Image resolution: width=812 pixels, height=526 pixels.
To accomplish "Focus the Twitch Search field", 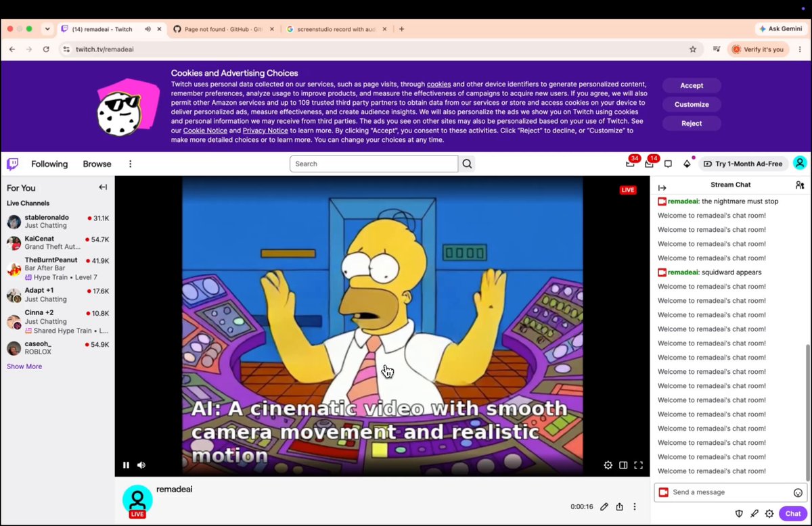I will coord(374,164).
